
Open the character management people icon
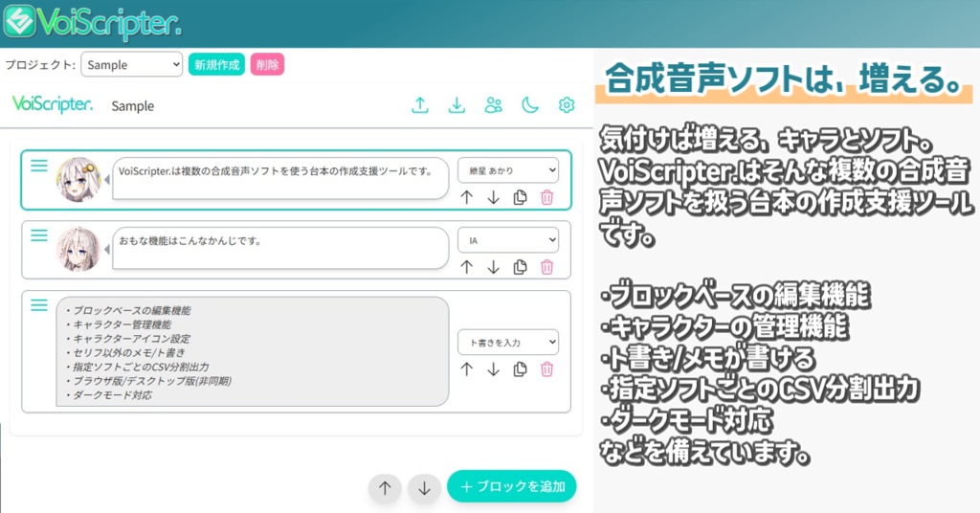pos(493,105)
